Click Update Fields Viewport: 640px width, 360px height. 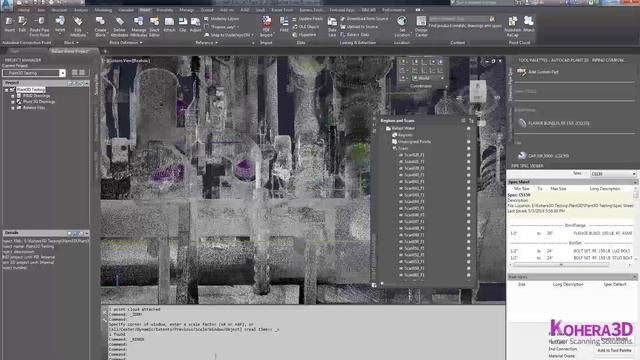[x=307, y=19]
